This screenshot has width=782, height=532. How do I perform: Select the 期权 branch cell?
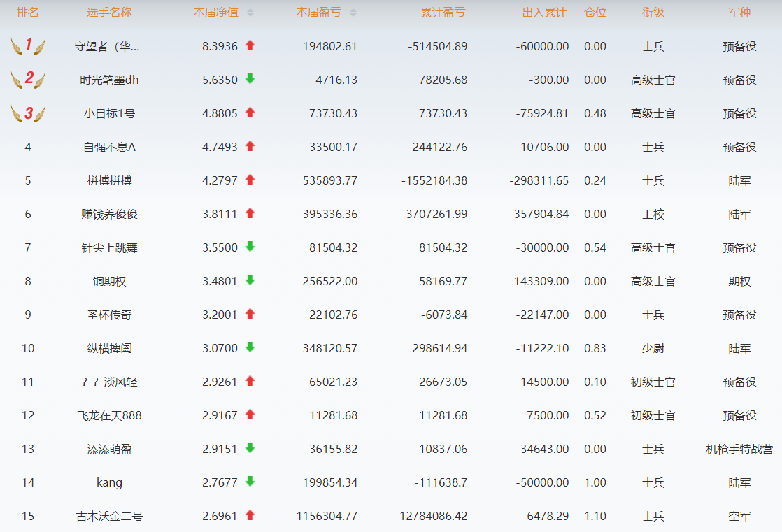pyautogui.click(x=739, y=281)
